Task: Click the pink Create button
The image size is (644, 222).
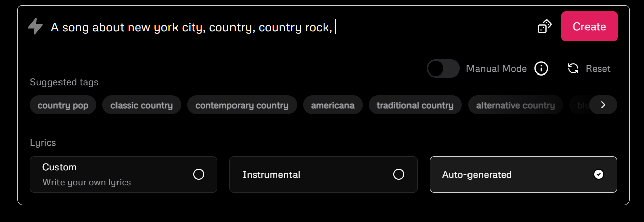Action: coord(590,26)
